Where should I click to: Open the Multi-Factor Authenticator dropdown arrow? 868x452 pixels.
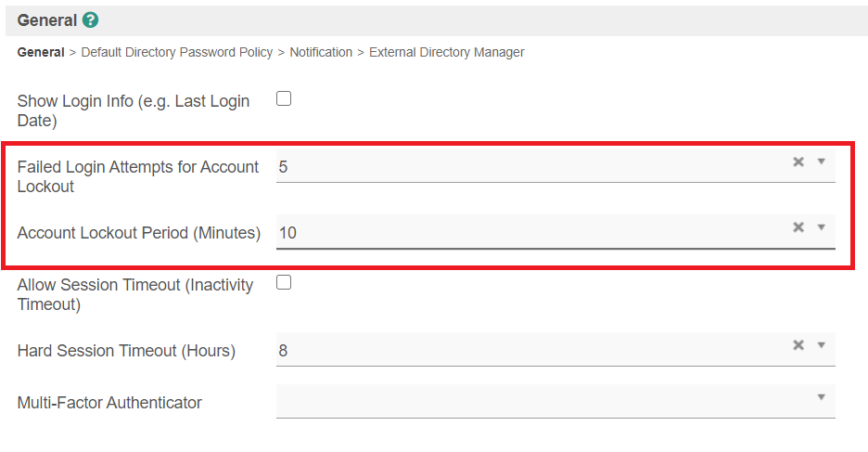tap(821, 397)
